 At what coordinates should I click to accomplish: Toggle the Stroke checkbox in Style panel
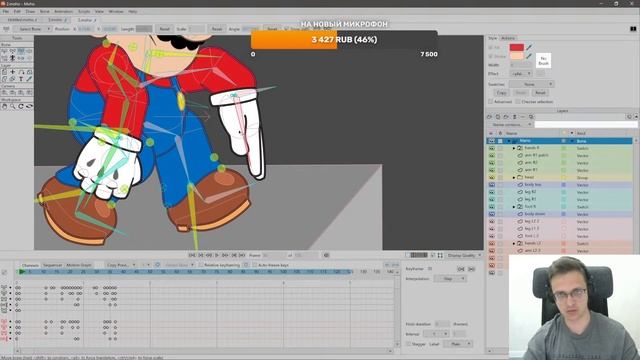(x=491, y=56)
